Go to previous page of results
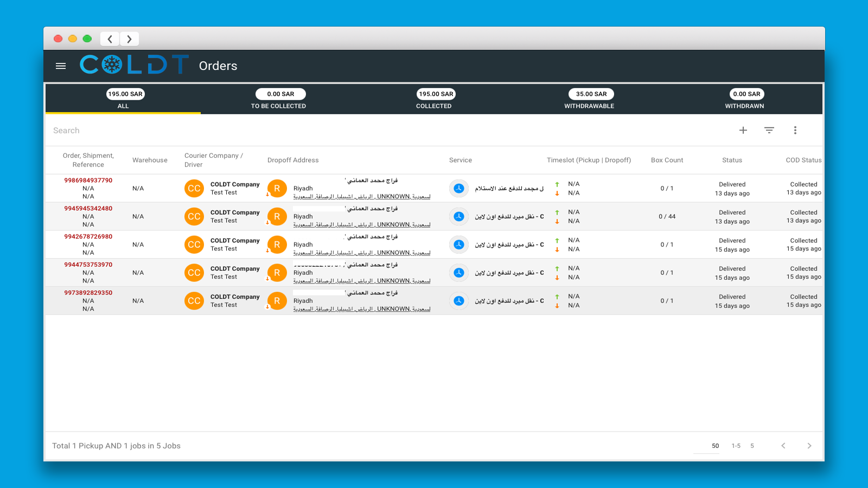This screenshot has height=488, width=868. (783, 446)
